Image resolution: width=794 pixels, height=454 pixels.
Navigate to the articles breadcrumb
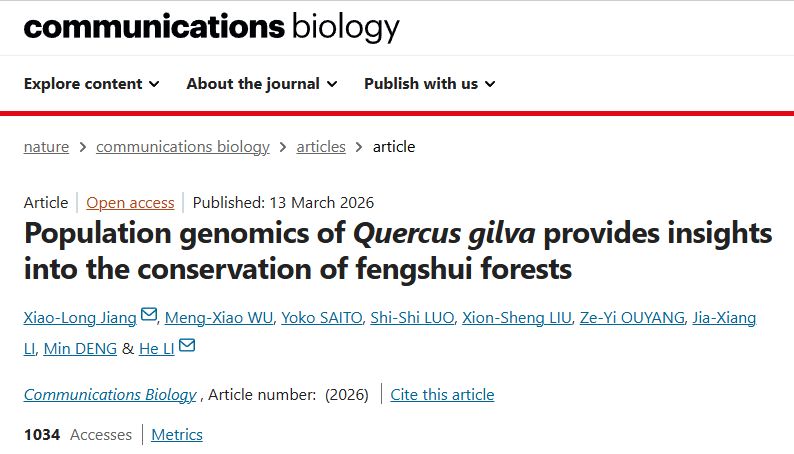321,146
